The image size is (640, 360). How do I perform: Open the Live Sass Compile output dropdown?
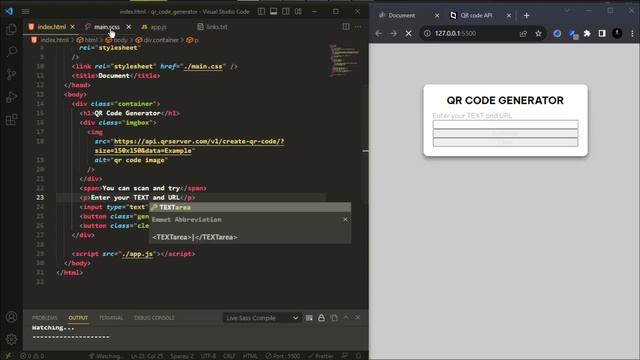point(262,318)
